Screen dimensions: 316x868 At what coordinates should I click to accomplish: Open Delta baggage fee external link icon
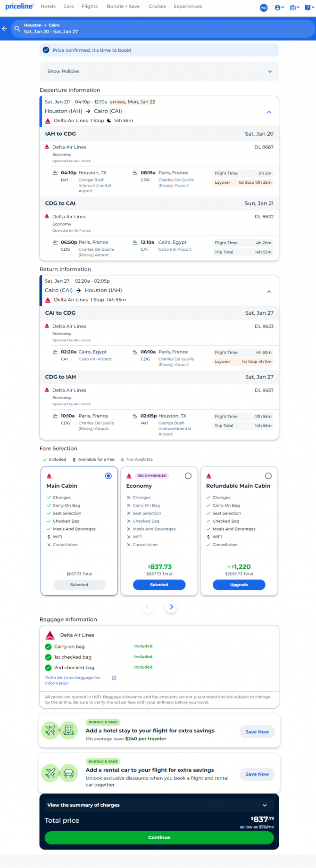(114, 678)
